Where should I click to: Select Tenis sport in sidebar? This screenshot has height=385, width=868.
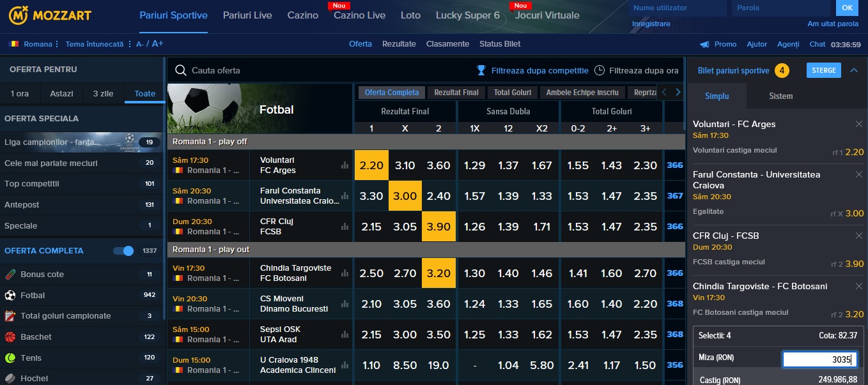tap(82, 358)
